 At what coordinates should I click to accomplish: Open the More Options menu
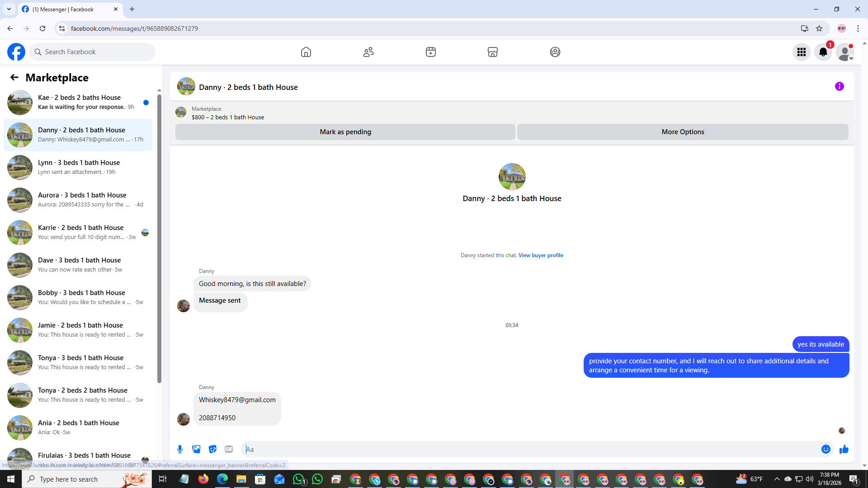(682, 132)
